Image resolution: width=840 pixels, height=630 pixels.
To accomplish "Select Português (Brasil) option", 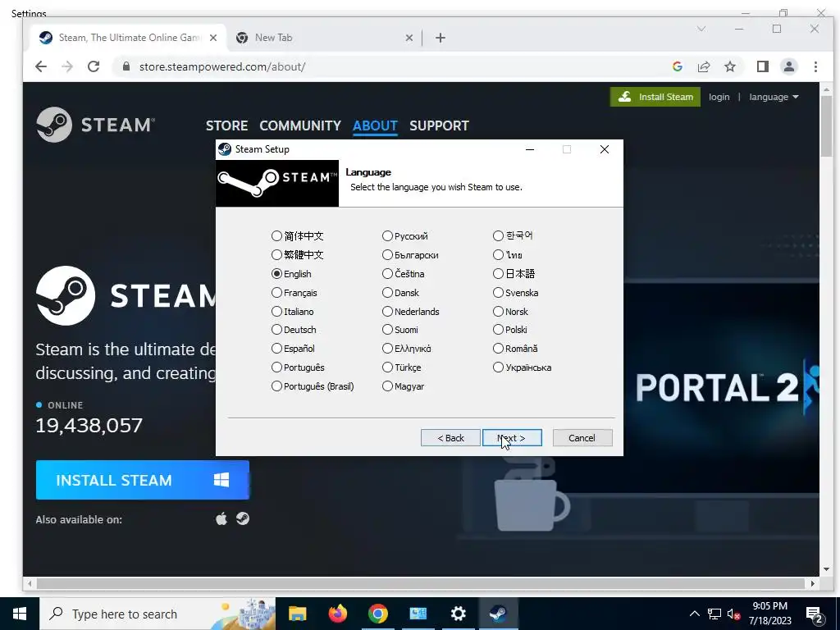I will 276,386.
